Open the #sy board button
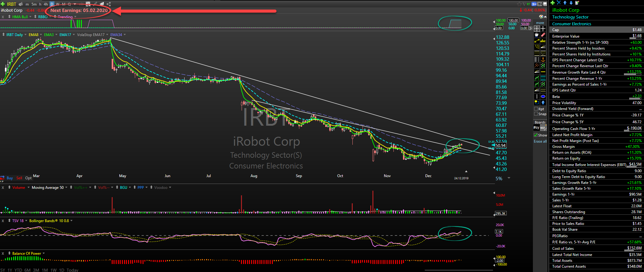Image resolution: width=644 pixels, height=272 pixels. (536, 128)
